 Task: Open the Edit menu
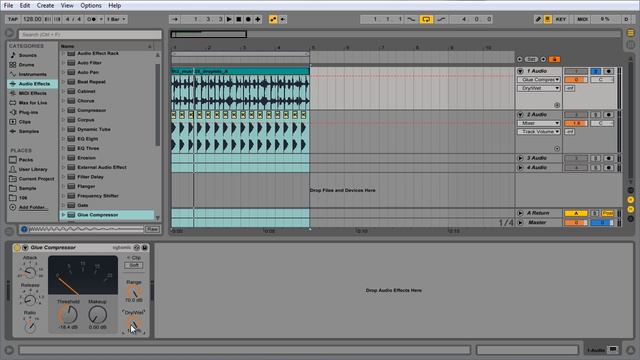25,5
